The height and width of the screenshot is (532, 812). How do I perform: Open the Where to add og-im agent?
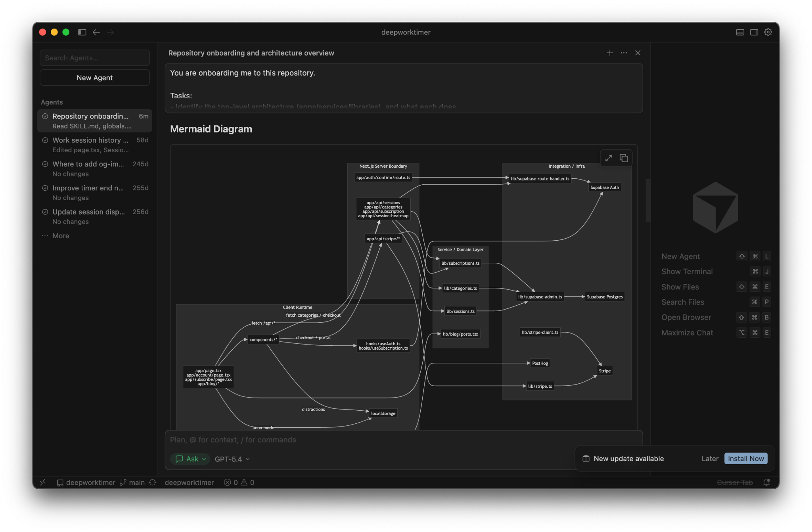point(95,168)
